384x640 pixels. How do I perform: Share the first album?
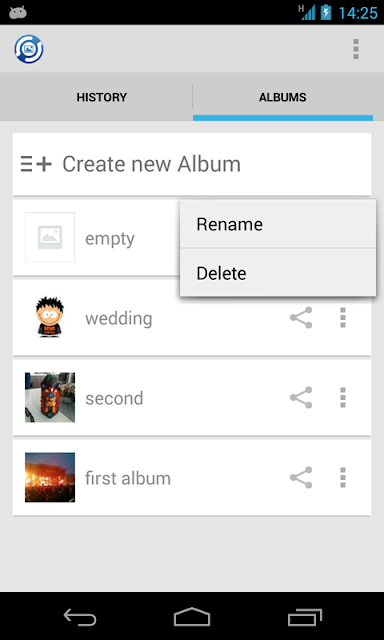(x=301, y=478)
